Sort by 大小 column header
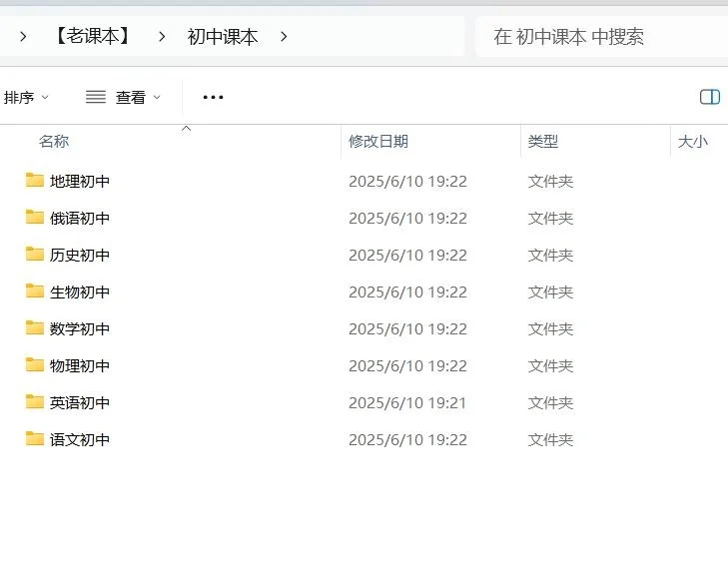 tap(693, 141)
